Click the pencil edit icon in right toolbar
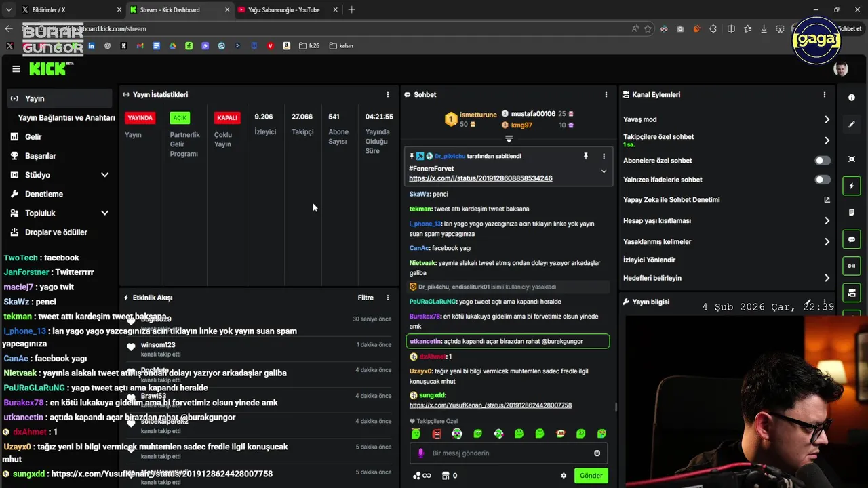 (852, 125)
